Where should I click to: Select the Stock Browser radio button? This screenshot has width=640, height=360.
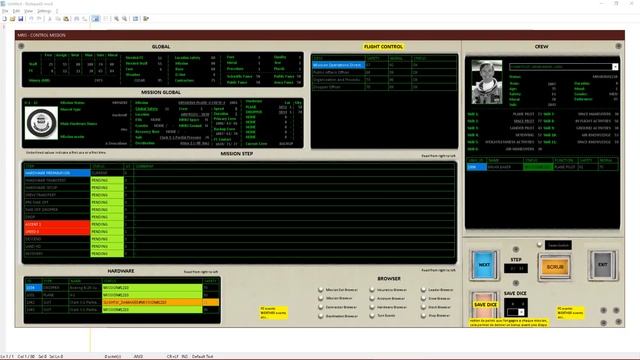423,307
